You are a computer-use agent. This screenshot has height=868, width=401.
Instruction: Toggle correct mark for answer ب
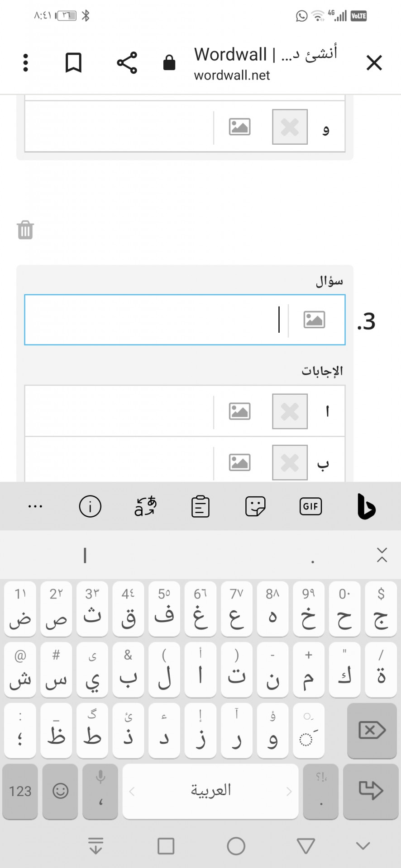(290, 462)
